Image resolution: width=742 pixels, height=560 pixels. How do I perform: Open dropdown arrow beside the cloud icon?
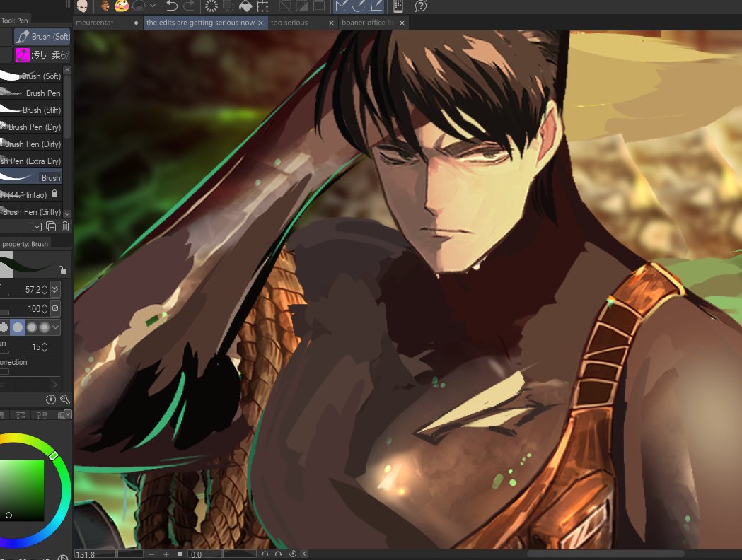click(x=152, y=6)
